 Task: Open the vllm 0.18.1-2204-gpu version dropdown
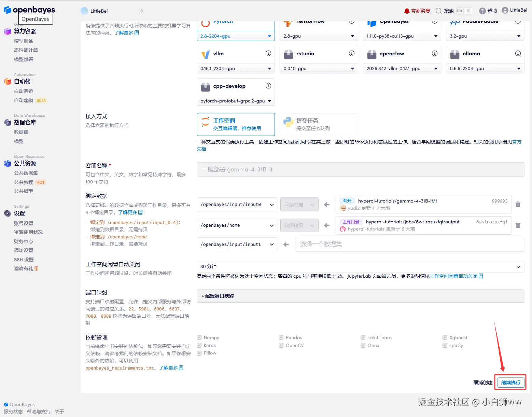point(236,68)
